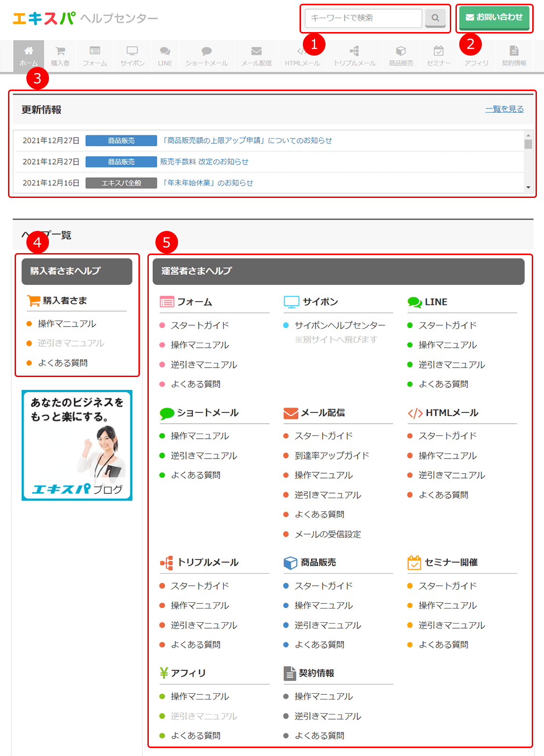Open サイポンヘルプセンター link
The width and height of the screenshot is (544, 756).
pyautogui.click(x=340, y=325)
